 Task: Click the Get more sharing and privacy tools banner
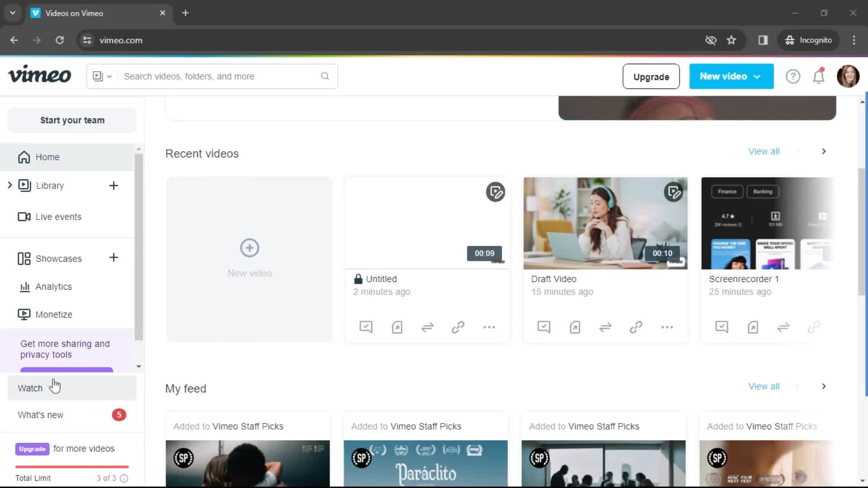coord(67,350)
